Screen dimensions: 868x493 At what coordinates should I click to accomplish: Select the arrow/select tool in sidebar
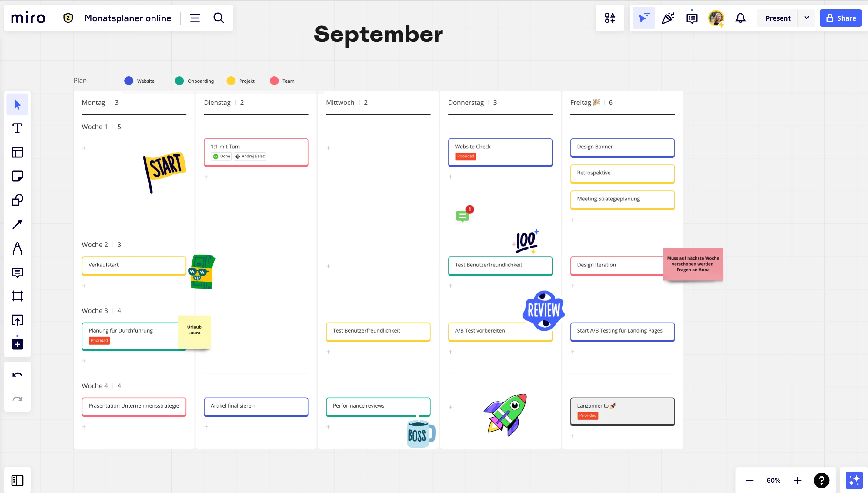click(x=17, y=104)
